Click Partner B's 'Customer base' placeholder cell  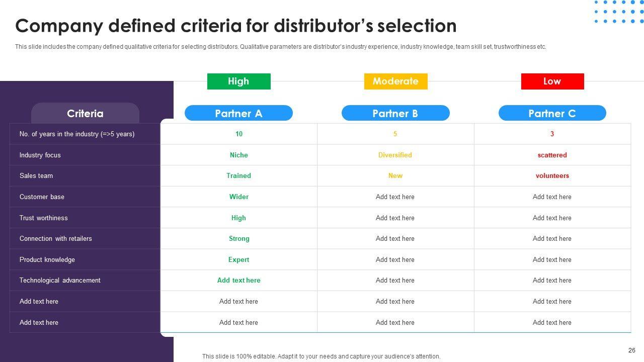(x=395, y=197)
